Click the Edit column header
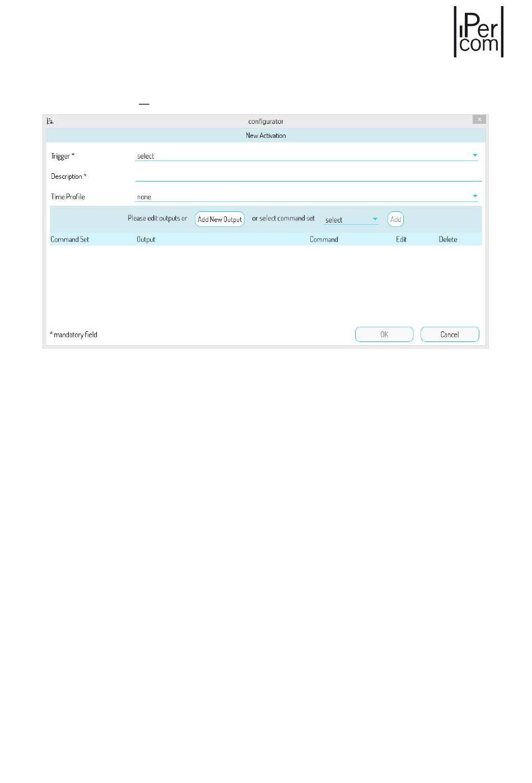The image size is (532, 783). pos(401,239)
